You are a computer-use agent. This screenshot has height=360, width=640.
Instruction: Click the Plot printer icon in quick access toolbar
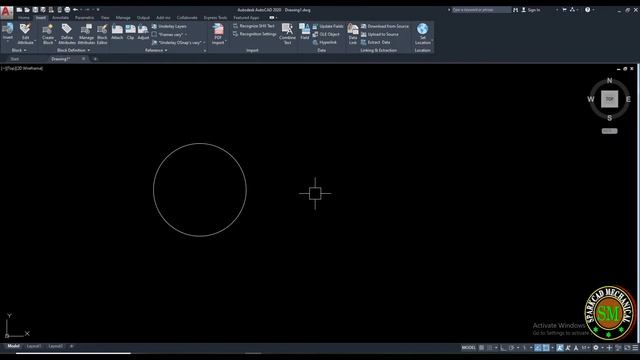click(x=67, y=10)
